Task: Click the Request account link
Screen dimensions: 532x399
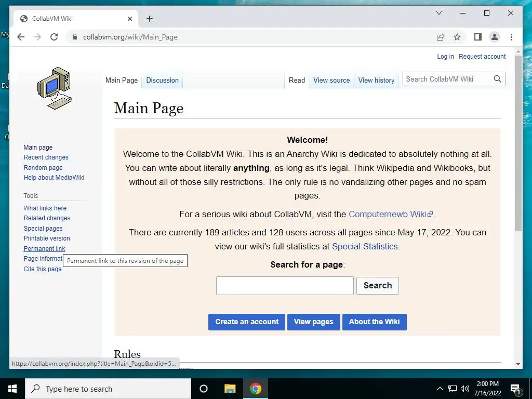Action: point(482,56)
